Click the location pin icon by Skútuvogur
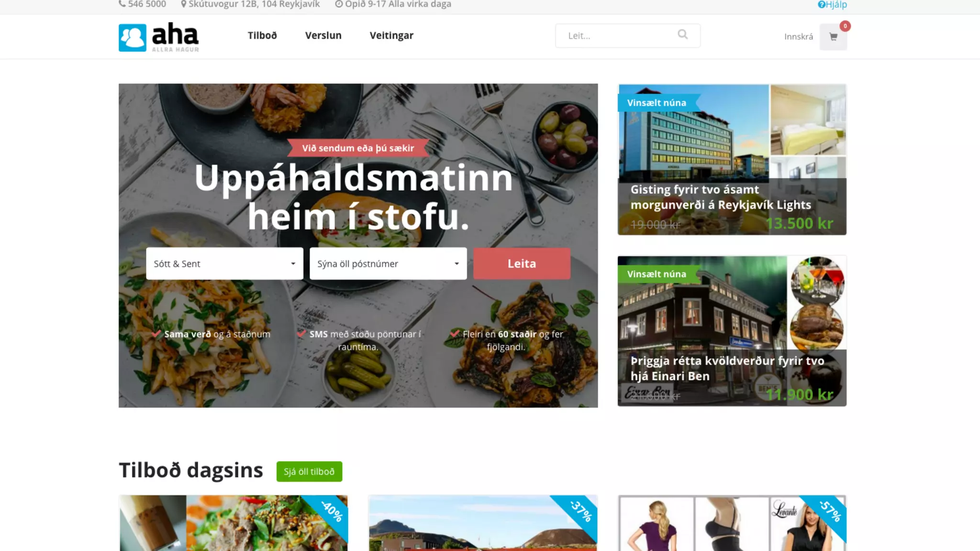The width and height of the screenshot is (980, 551). pyautogui.click(x=183, y=4)
